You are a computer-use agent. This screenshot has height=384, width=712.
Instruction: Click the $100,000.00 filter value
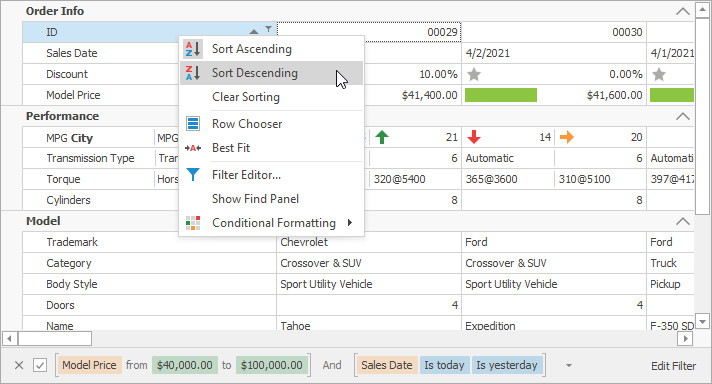point(272,365)
